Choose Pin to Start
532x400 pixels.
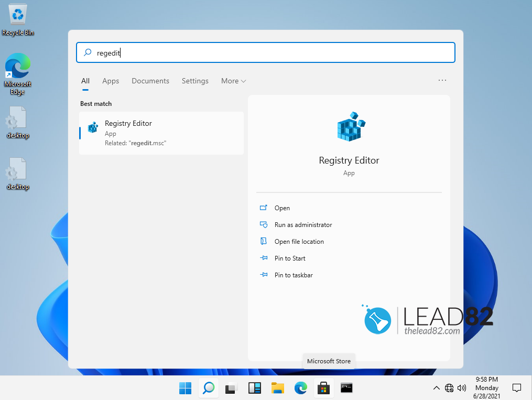click(x=290, y=258)
